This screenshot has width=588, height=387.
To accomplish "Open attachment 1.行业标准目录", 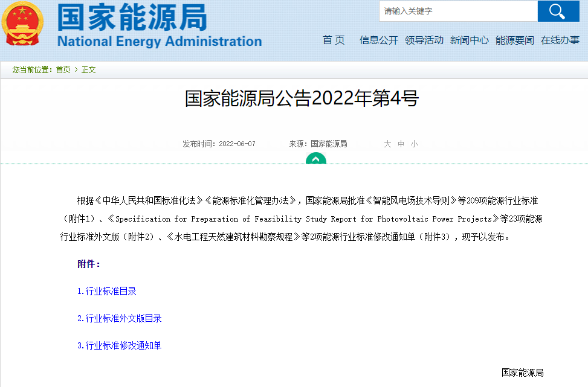I will (107, 291).
